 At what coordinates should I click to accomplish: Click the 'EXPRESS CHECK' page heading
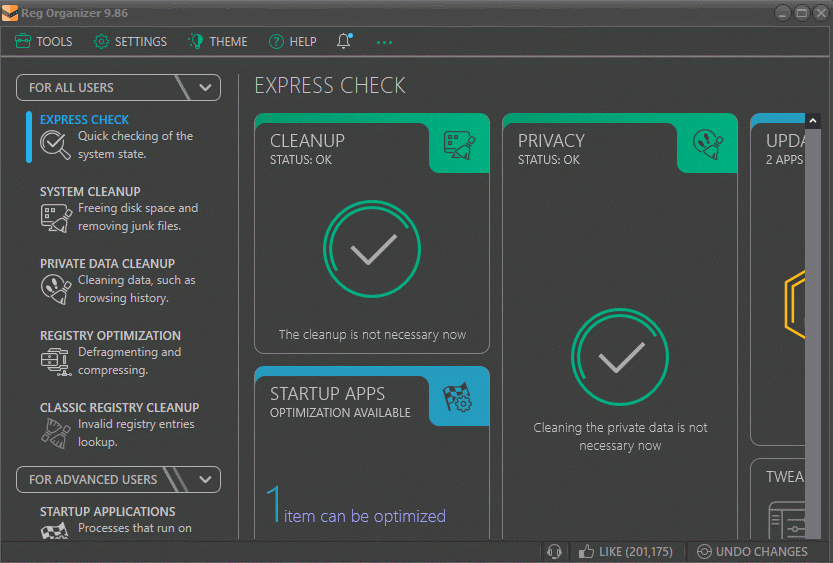(x=329, y=86)
